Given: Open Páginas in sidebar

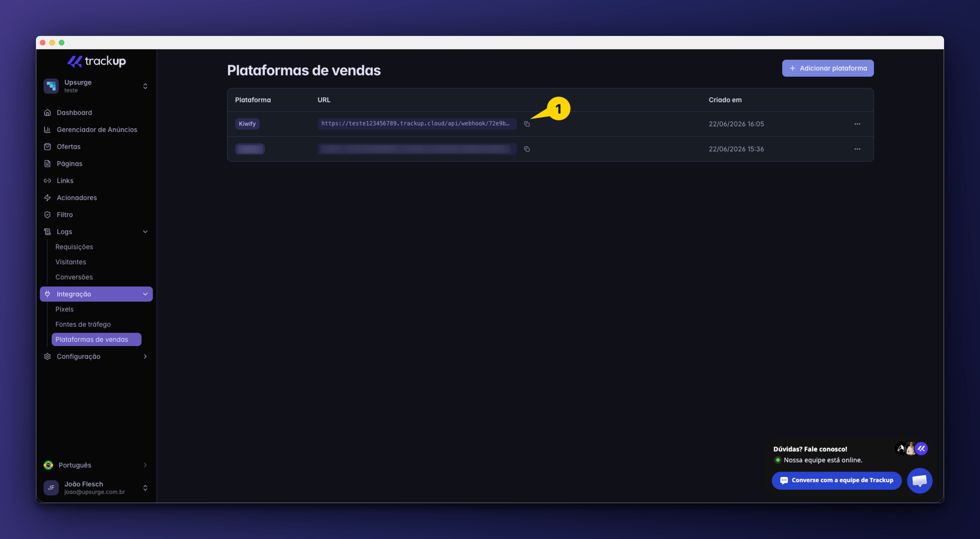Looking at the screenshot, I should 69,164.
